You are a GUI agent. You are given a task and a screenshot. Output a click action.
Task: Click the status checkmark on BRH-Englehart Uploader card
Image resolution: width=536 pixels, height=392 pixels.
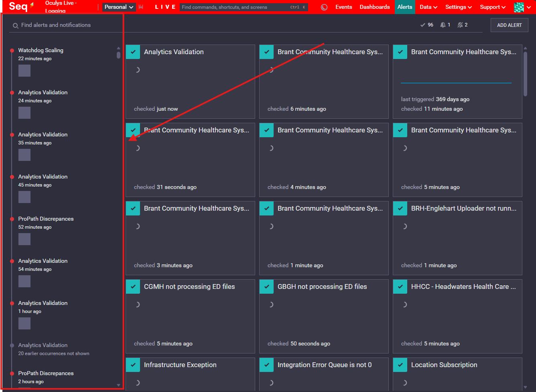point(400,208)
